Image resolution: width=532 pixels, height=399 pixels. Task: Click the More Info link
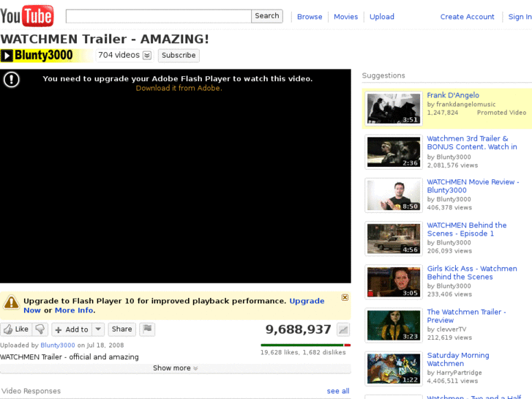[x=74, y=310]
